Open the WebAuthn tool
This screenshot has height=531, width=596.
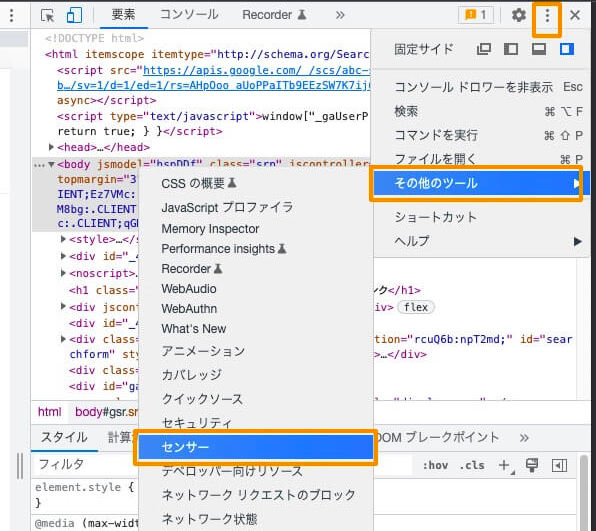click(x=255, y=309)
